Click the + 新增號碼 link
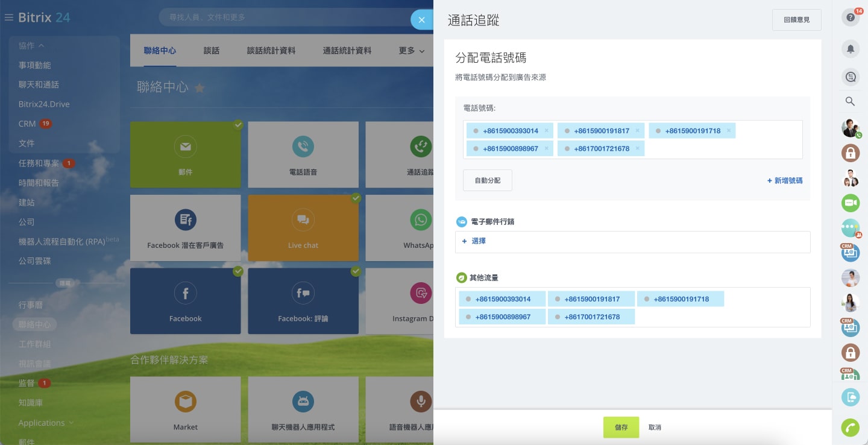 click(x=785, y=180)
